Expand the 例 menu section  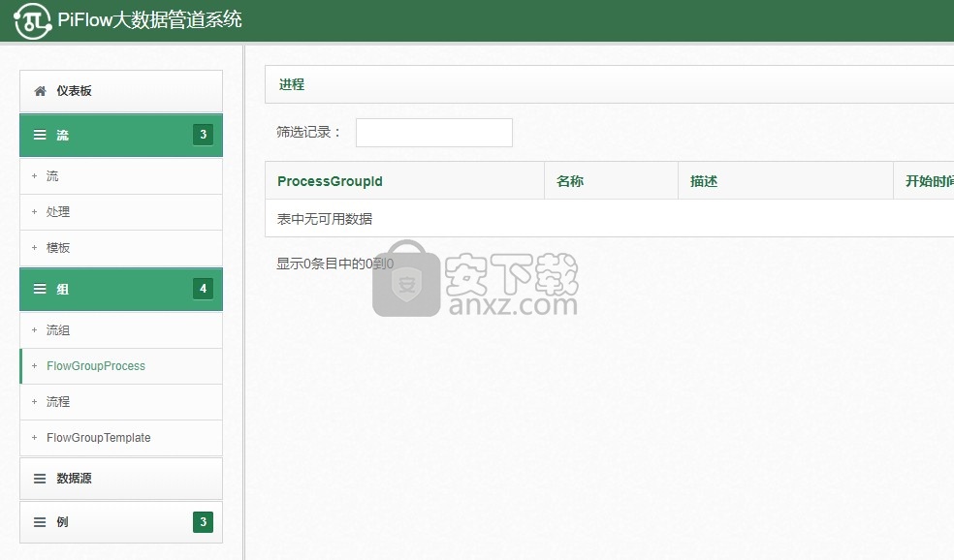coord(121,521)
